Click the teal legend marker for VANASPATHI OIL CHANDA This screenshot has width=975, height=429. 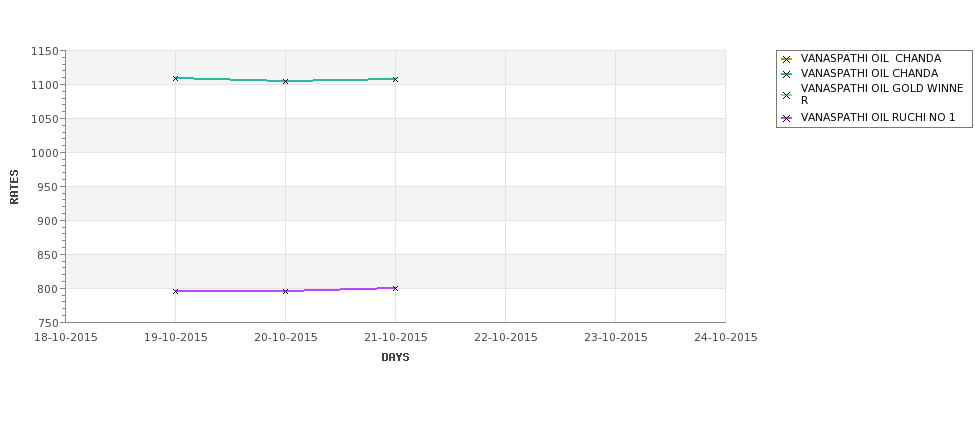coord(786,75)
